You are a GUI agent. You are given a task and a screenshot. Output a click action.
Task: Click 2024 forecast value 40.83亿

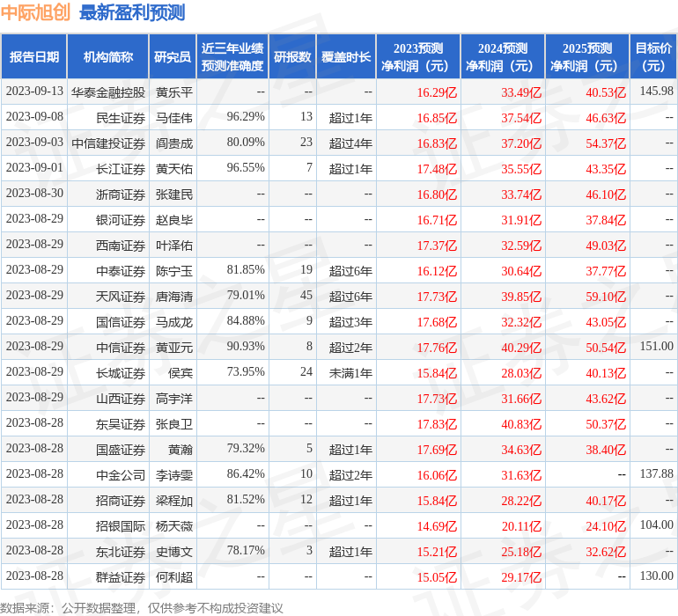tap(521, 424)
